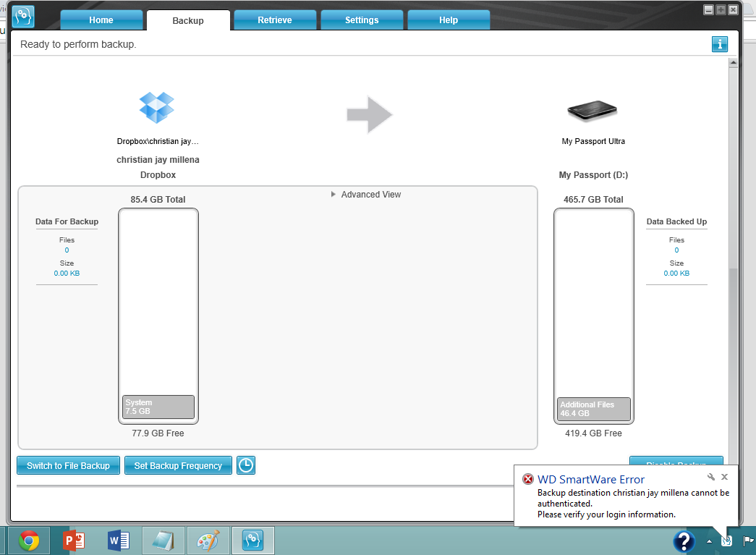Viewport: 756px width, 555px height.
Task: Click the My Passport (D:) label
Action: pos(593,175)
